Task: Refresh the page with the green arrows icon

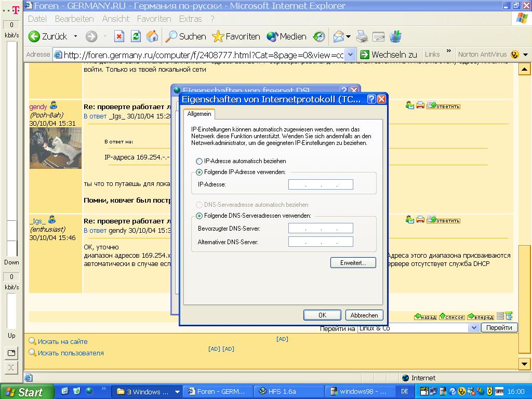Action: tap(136, 36)
